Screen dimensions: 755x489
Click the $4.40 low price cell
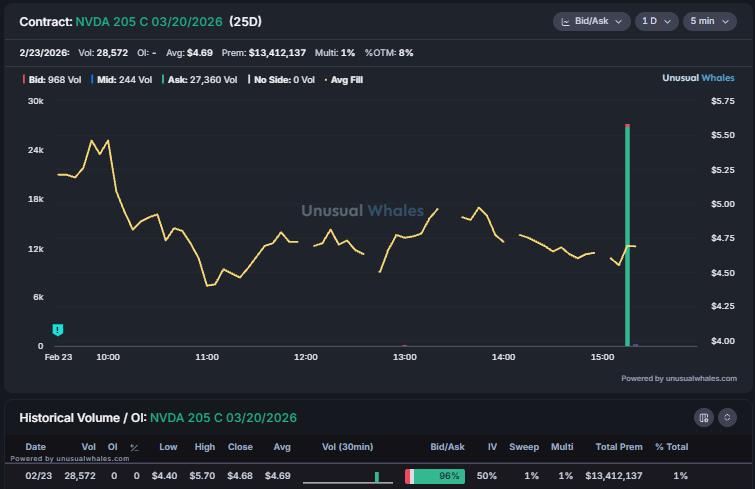164,476
